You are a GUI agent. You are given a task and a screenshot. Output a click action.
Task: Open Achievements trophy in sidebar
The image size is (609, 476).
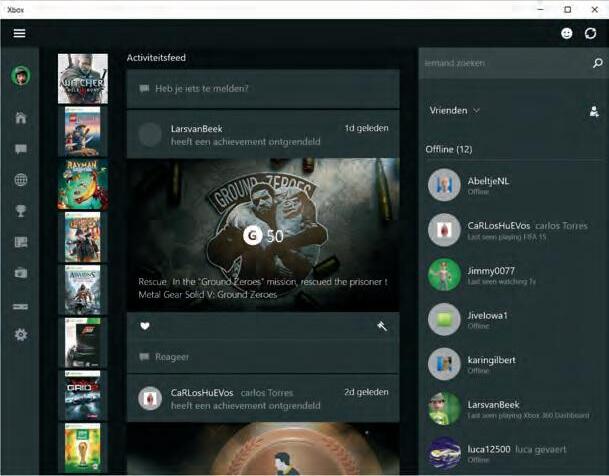pos(21,211)
